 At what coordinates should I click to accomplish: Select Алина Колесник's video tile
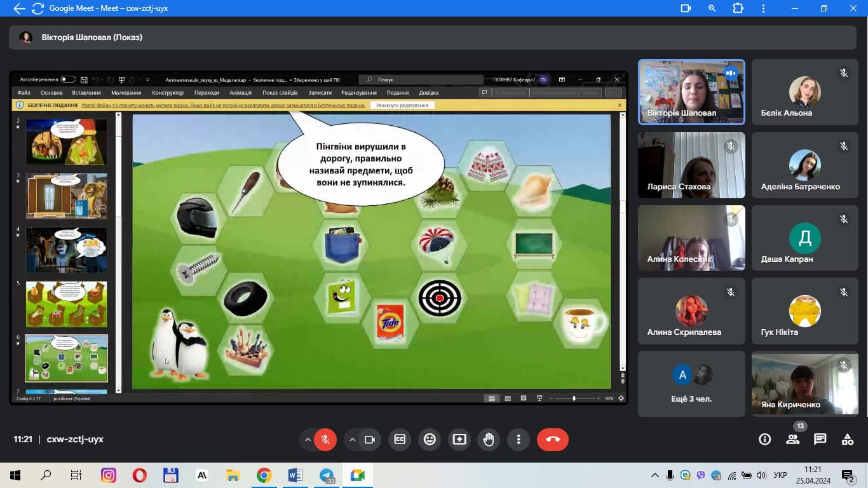691,238
